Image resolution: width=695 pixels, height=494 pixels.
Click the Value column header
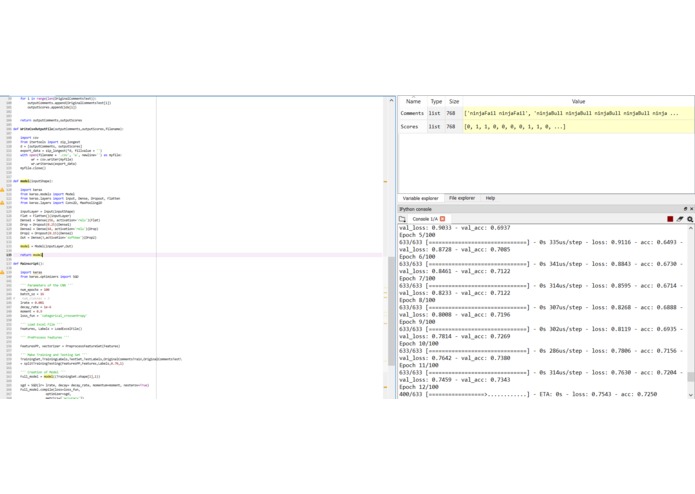coord(578,101)
